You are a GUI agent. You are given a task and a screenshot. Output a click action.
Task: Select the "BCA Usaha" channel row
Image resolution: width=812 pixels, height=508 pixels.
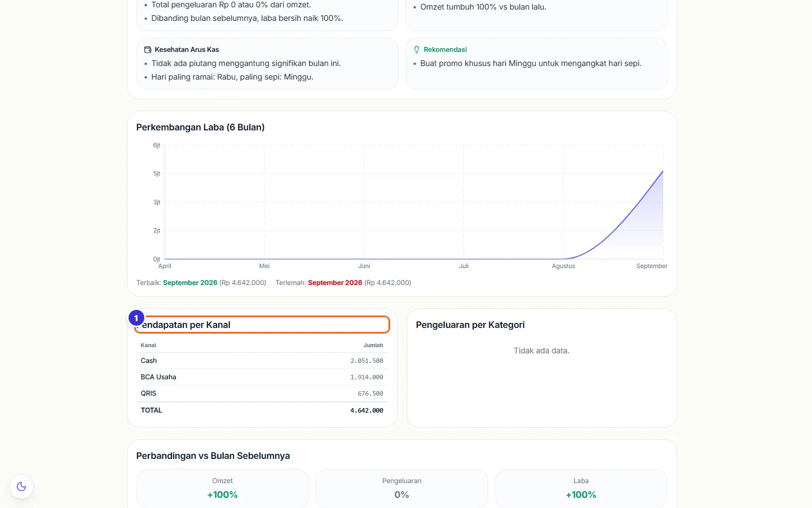coord(262,377)
